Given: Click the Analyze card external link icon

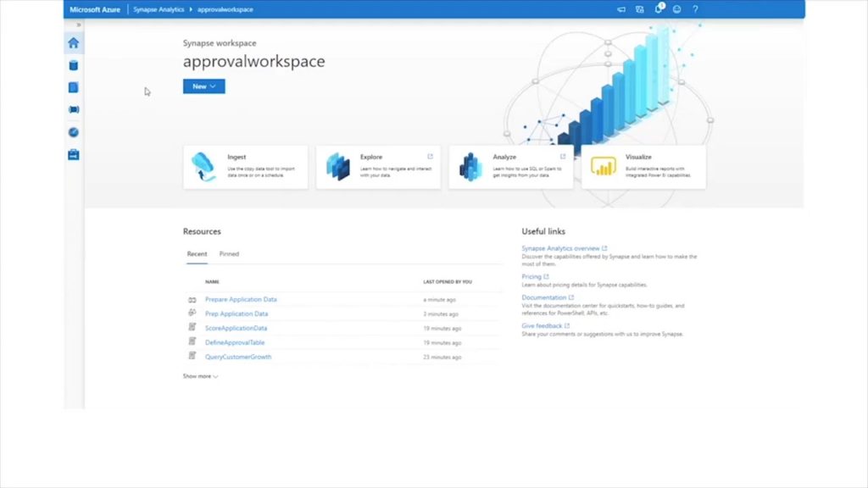Looking at the screenshot, I should click(x=563, y=157).
